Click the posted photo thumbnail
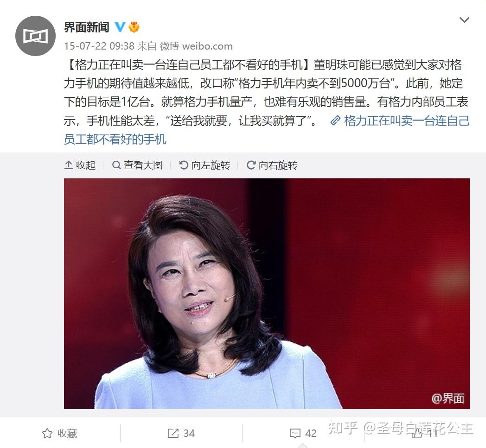 (267, 294)
